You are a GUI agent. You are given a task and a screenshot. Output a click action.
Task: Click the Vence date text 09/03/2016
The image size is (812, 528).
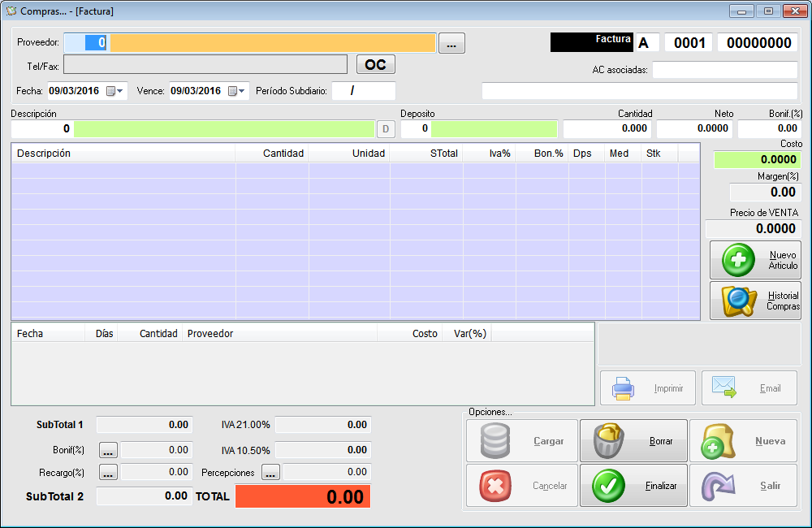(196, 91)
